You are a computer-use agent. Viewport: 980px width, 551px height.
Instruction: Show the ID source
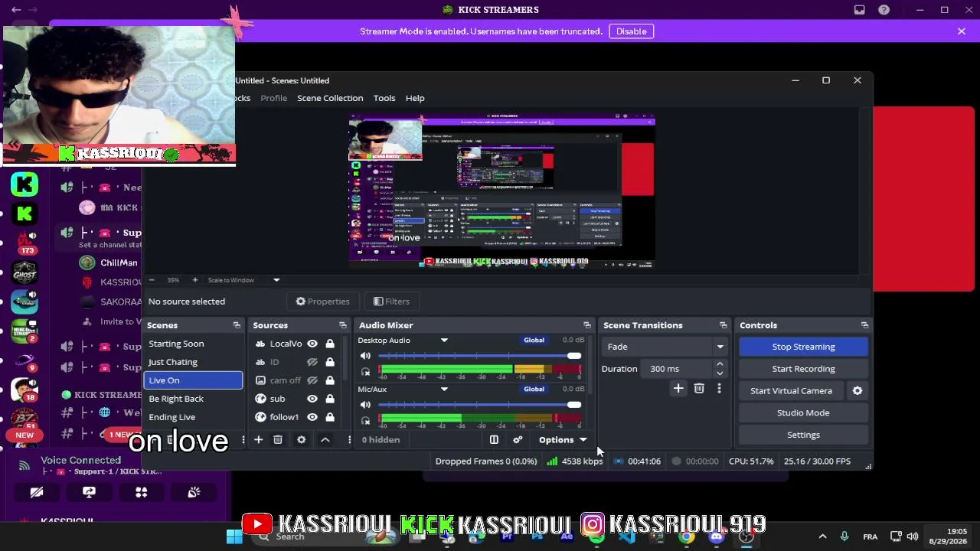pos(312,362)
